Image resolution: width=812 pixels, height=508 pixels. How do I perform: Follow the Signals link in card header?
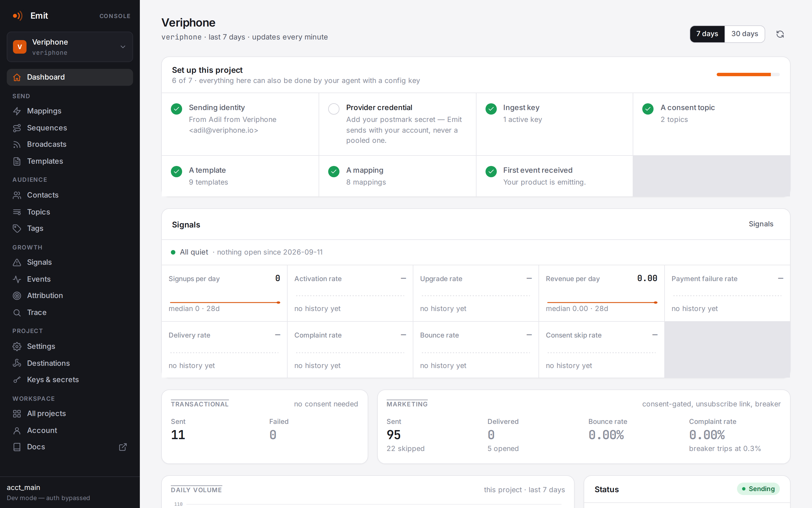click(x=761, y=224)
